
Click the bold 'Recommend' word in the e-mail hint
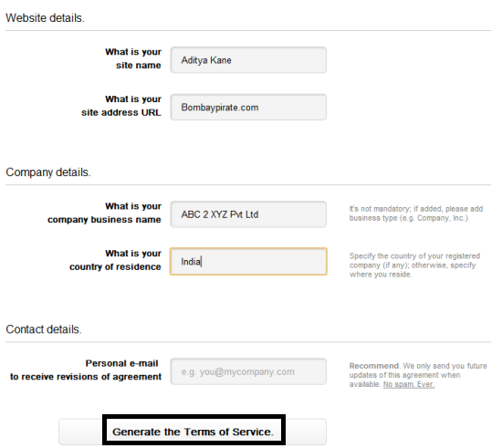pyautogui.click(x=374, y=366)
